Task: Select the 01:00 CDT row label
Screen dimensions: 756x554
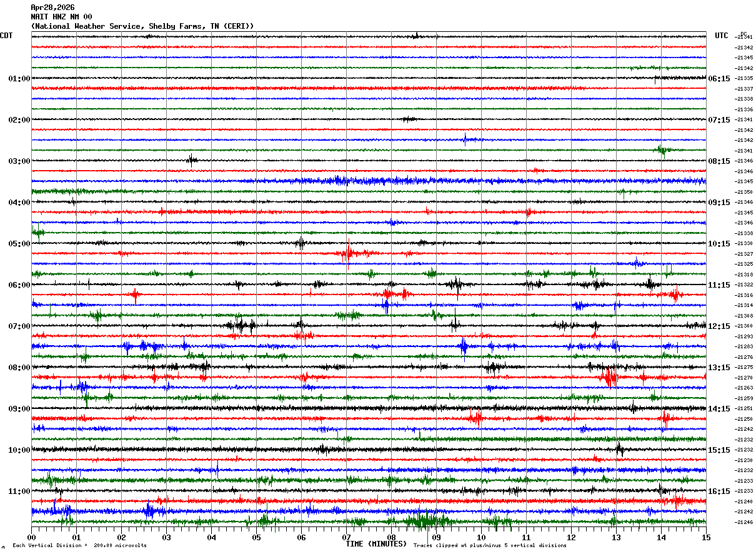Action: click(x=19, y=79)
